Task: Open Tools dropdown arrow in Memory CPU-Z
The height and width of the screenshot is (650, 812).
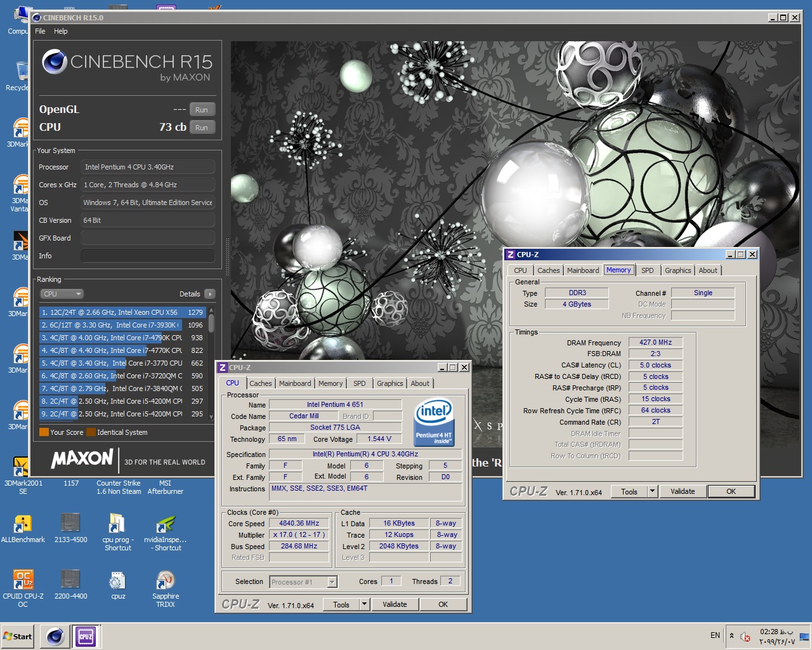Action: pyautogui.click(x=652, y=491)
